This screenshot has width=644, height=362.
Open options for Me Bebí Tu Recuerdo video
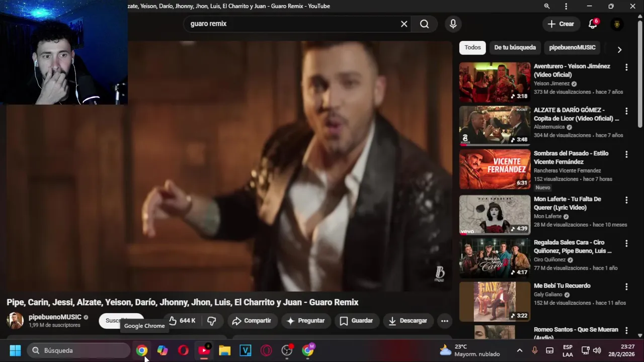[x=626, y=287]
